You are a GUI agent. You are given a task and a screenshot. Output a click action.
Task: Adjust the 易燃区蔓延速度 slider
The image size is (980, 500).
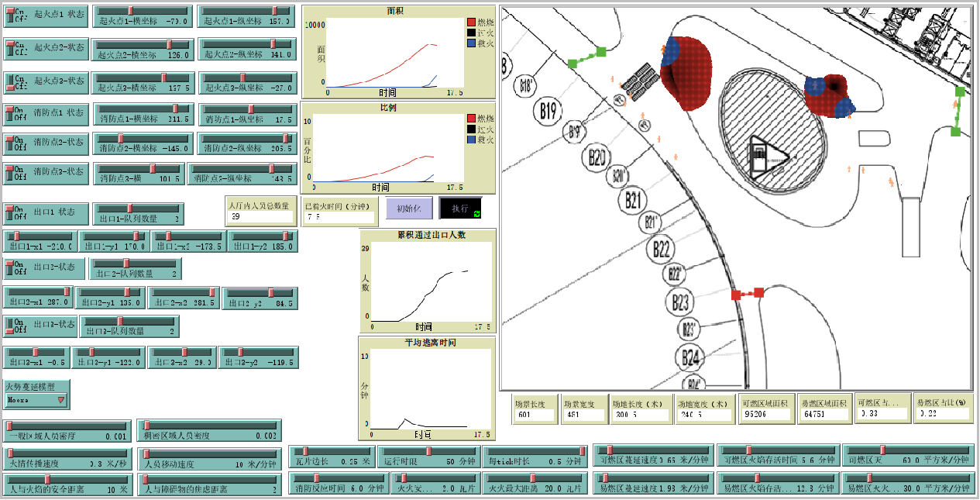click(x=654, y=484)
